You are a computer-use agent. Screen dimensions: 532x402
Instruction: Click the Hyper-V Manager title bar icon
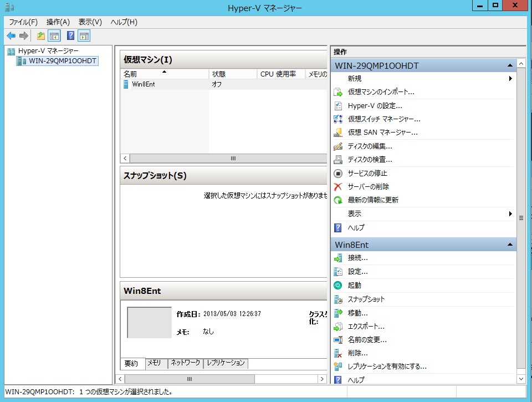click(9, 7)
